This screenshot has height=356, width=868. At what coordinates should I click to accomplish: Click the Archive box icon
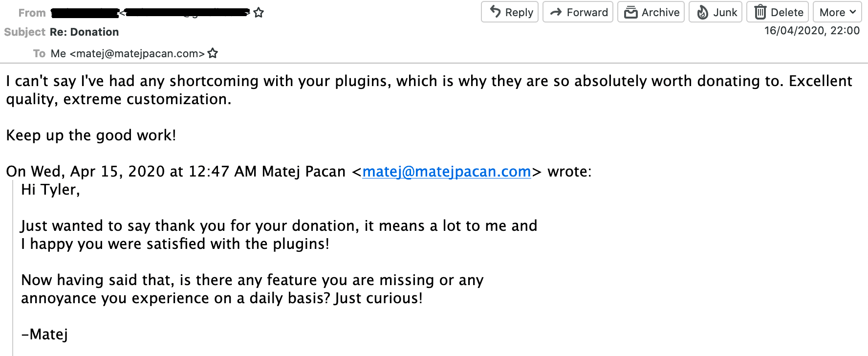coord(630,12)
